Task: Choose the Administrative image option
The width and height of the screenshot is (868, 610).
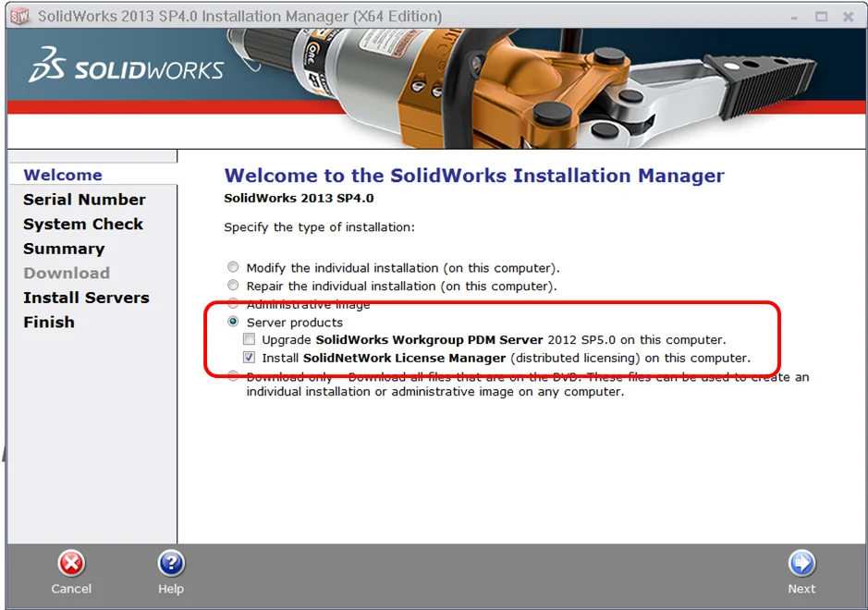Action: click(x=233, y=303)
